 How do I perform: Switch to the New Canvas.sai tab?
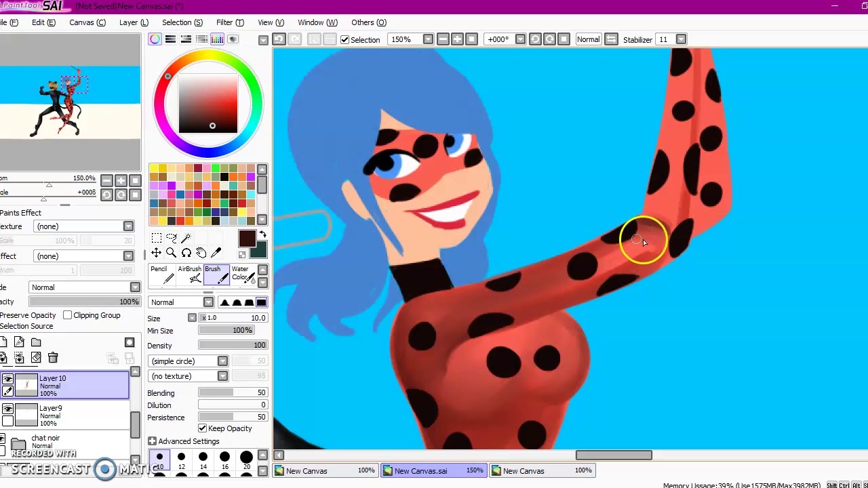point(433,470)
